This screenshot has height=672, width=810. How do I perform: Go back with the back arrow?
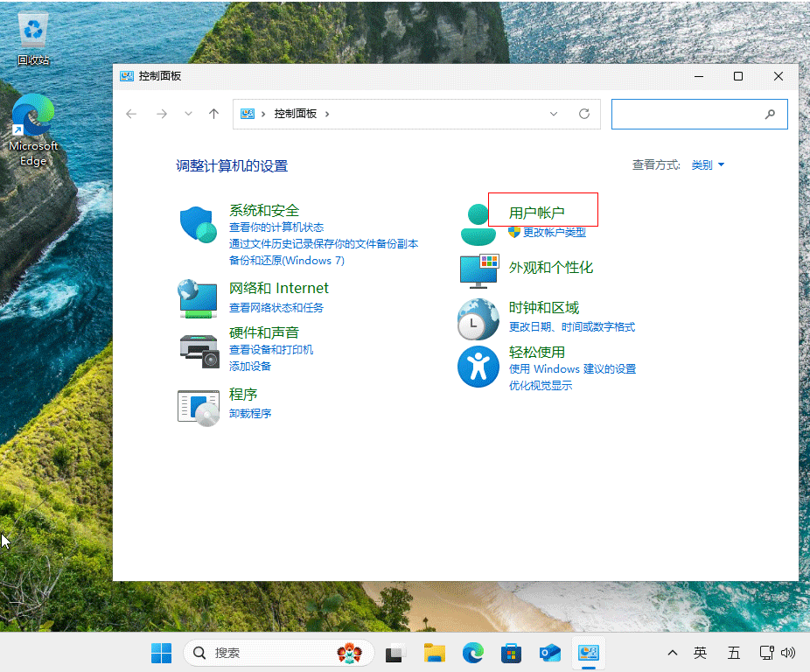131,114
